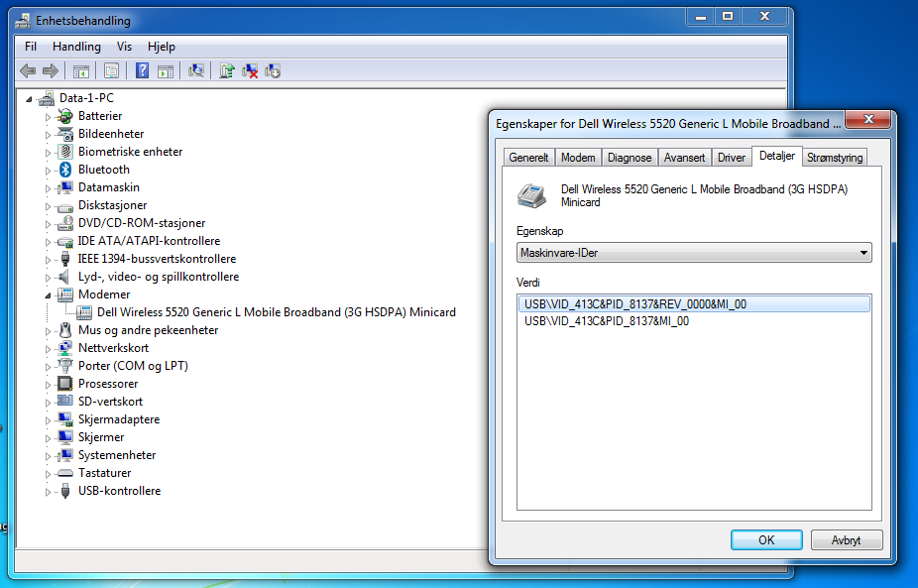Click the IEEE 1394 controller icon
Viewport: 918px width, 588px height.
[65, 259]
